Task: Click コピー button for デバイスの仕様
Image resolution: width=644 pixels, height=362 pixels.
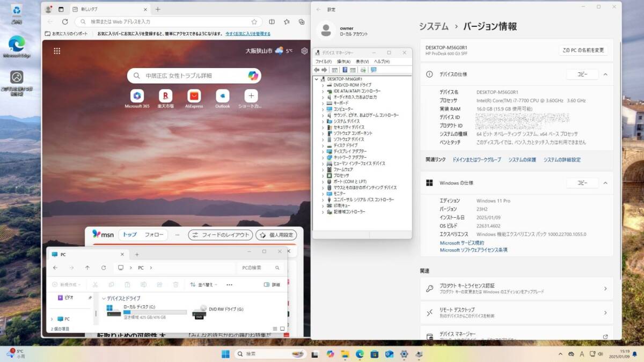Action: click(x=582, y=75)
